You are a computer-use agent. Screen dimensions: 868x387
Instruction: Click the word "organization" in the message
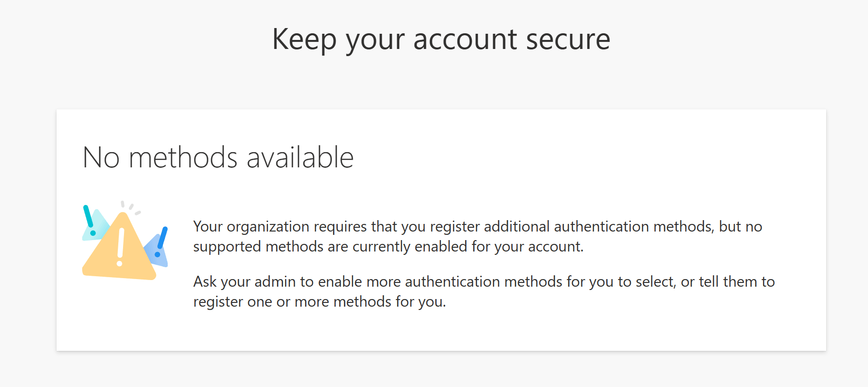pos(268,227)
